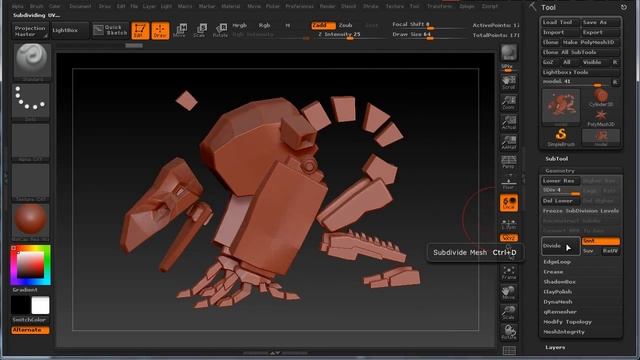Click the Frame mesh icon
This screenshot has height=360, width=640.
tap(509, 273)
